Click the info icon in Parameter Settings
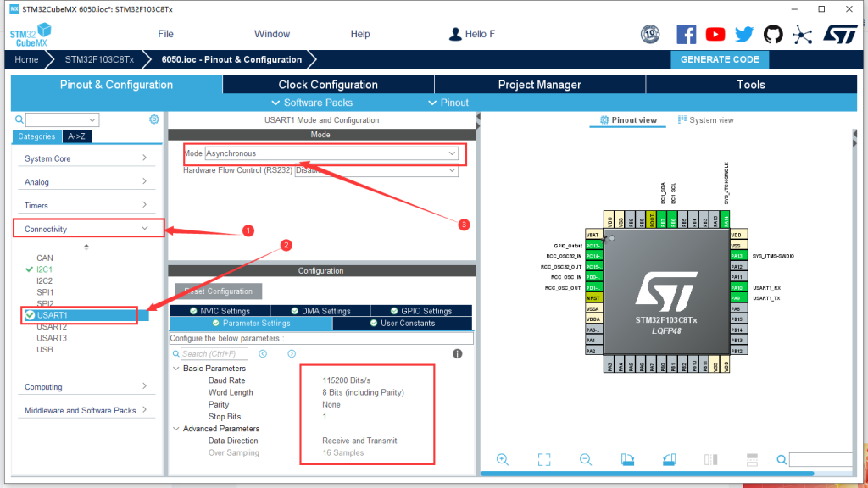868x488 pixels. pyautogui.click(x=457, y=353)
